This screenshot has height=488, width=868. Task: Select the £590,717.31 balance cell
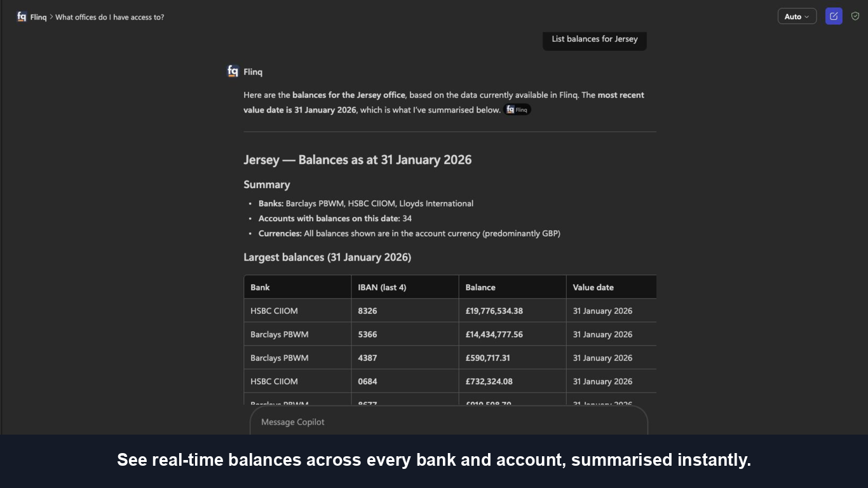(x=512, y=358)
